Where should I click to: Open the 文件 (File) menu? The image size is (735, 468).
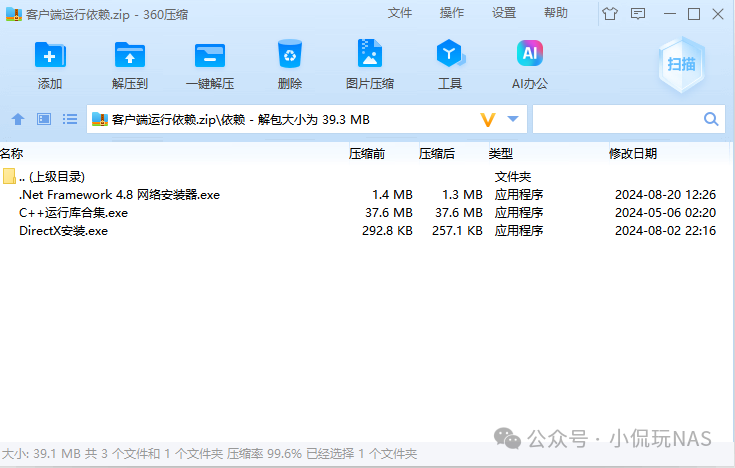[x=400, y=13]
